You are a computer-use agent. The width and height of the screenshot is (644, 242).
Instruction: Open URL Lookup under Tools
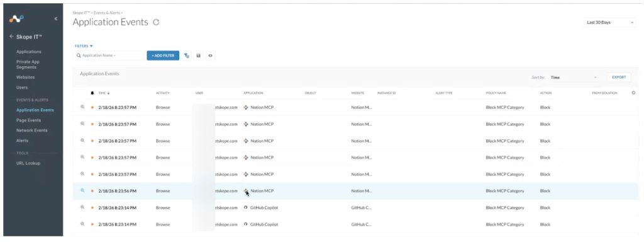click(28, 163)
